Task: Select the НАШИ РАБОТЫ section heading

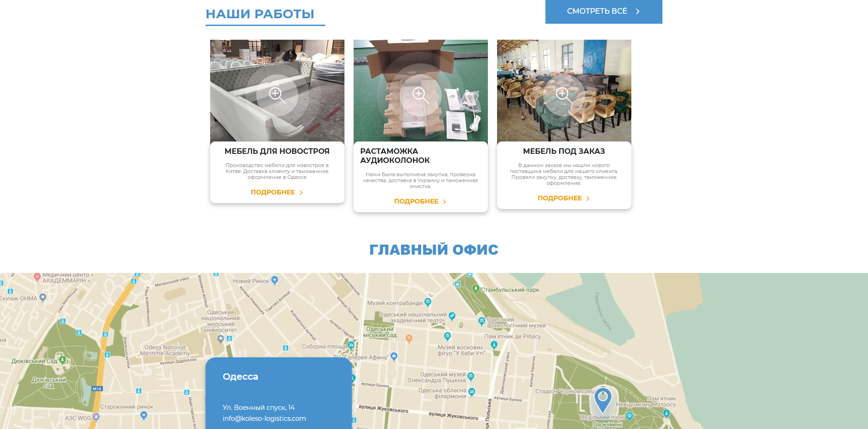Action: click(x=260, y=13)
